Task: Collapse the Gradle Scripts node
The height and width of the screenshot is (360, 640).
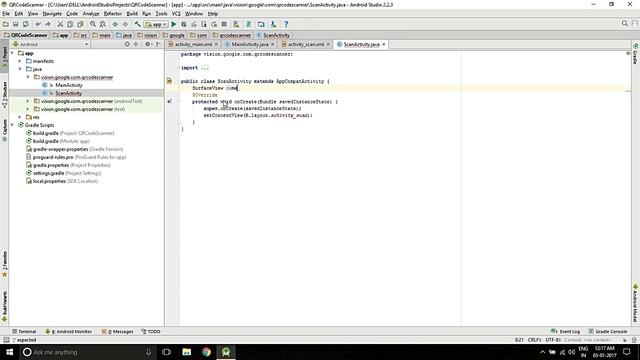Action: coord(12,125)
